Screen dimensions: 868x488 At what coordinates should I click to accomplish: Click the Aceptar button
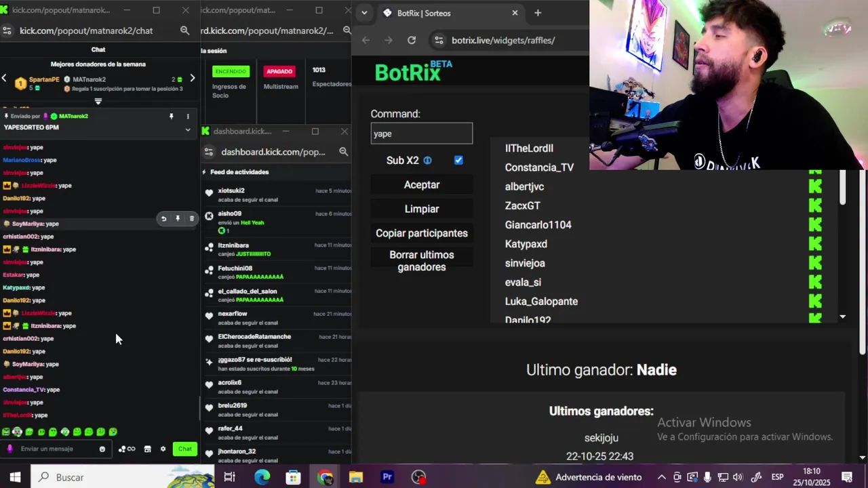pos(422,184)
